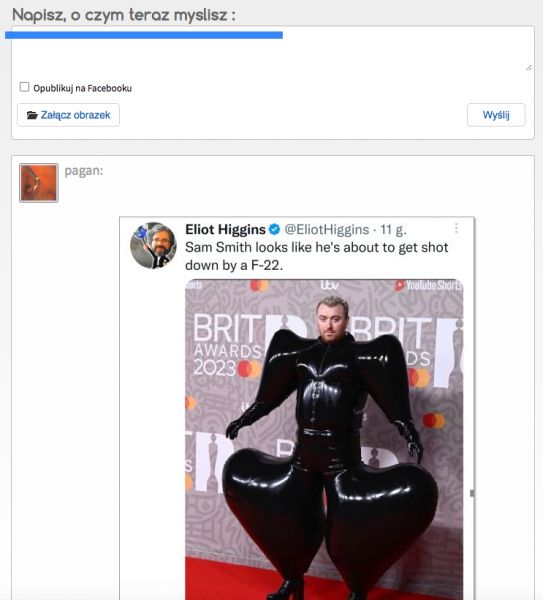The width and height of the screenshot is (543, 600).
Task: Click the Eliot Higgins display name
Action: tap(225, 230)
